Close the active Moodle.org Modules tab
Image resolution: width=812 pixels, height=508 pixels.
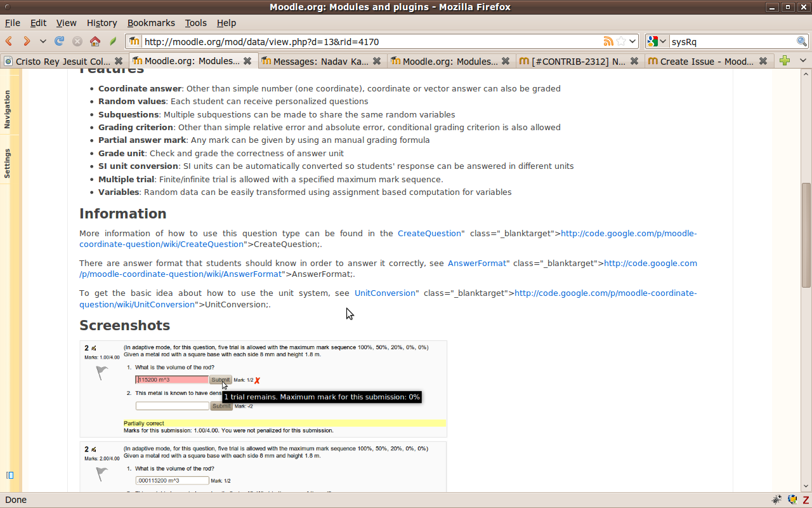point(247,61)
